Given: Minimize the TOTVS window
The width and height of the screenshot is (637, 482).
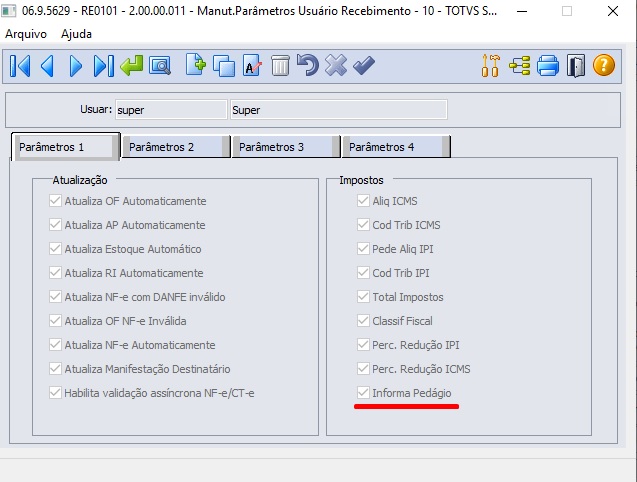Looking at the screenshot, I should click(x=522, y=11).
